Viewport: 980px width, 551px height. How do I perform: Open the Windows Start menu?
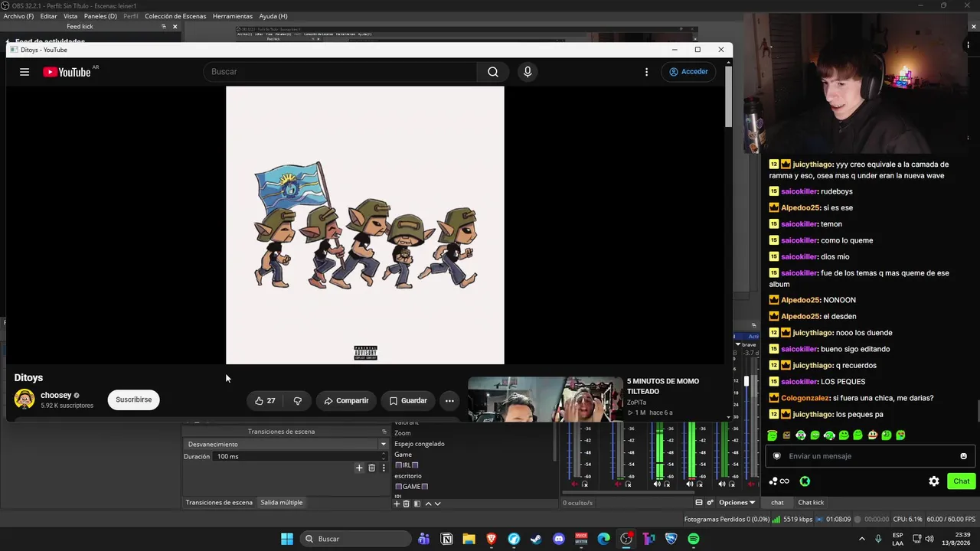click(287, 539)
